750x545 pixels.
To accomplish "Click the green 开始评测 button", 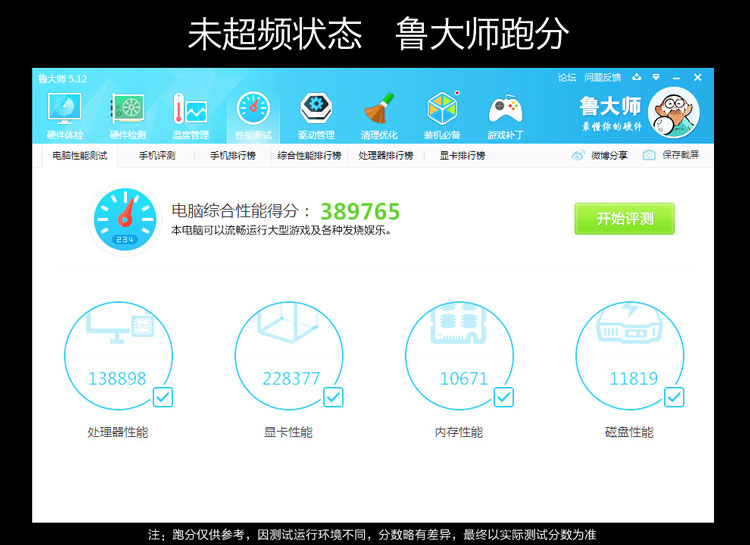I will click(x=625, y=219).
